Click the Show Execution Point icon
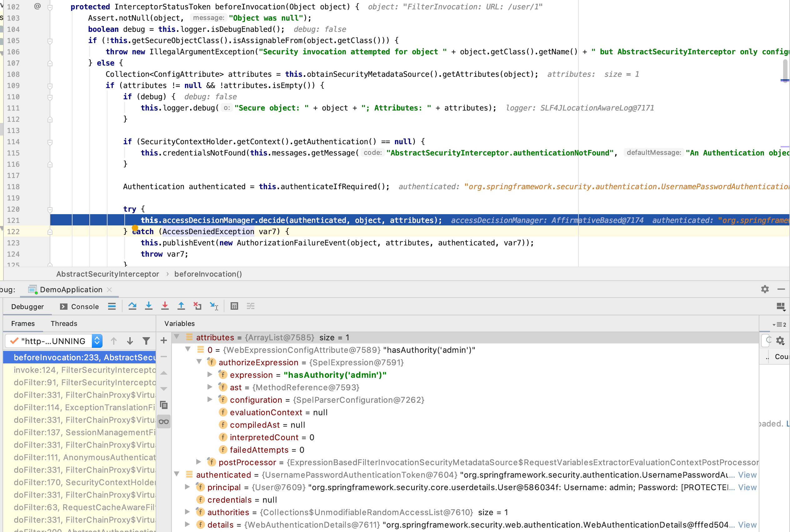This screenshot has height=532, width=790. 112,306
